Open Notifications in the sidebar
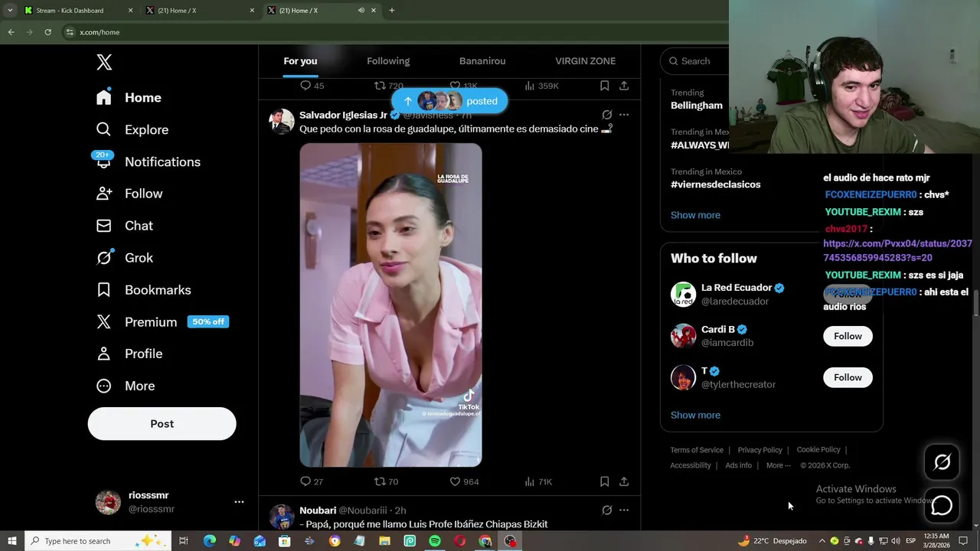980x551 pixels. coord(148,162)
